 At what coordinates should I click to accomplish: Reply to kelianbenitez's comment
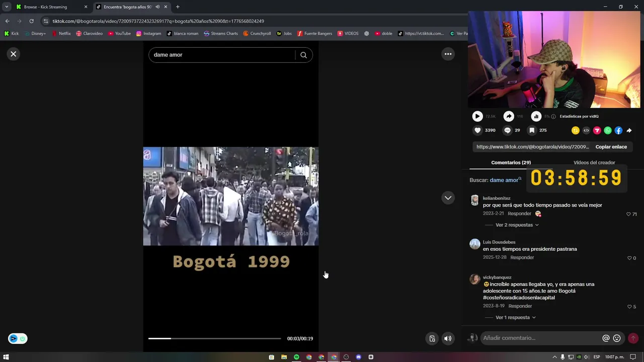coord(519,214)
